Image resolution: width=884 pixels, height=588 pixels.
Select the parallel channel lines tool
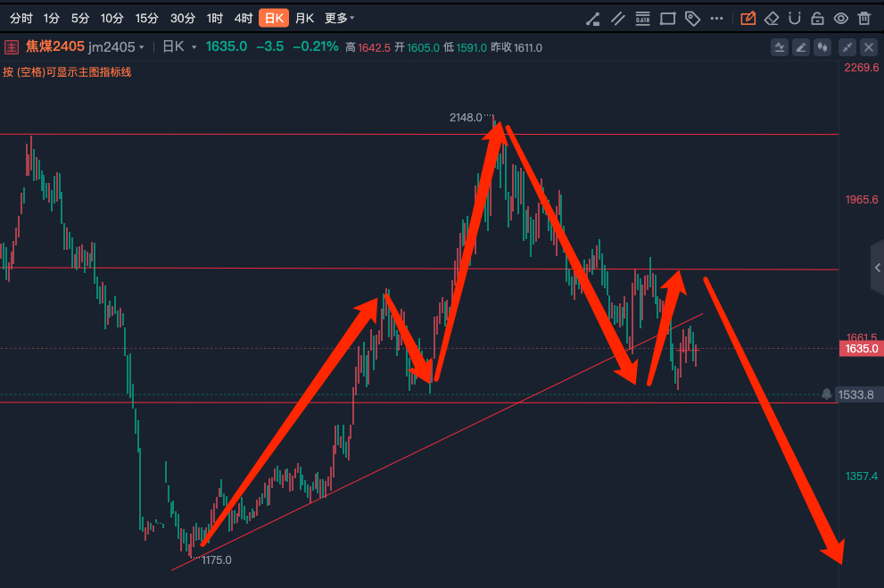(618, 19)
